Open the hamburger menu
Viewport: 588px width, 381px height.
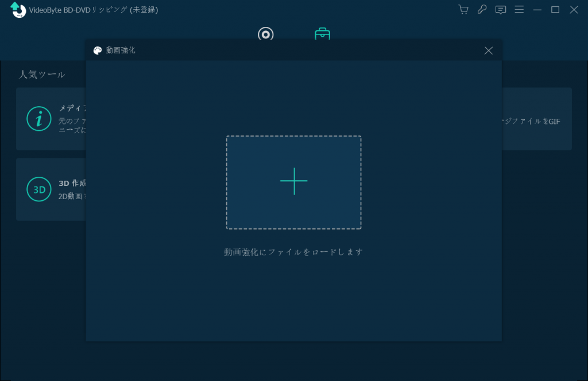(519, 10)
